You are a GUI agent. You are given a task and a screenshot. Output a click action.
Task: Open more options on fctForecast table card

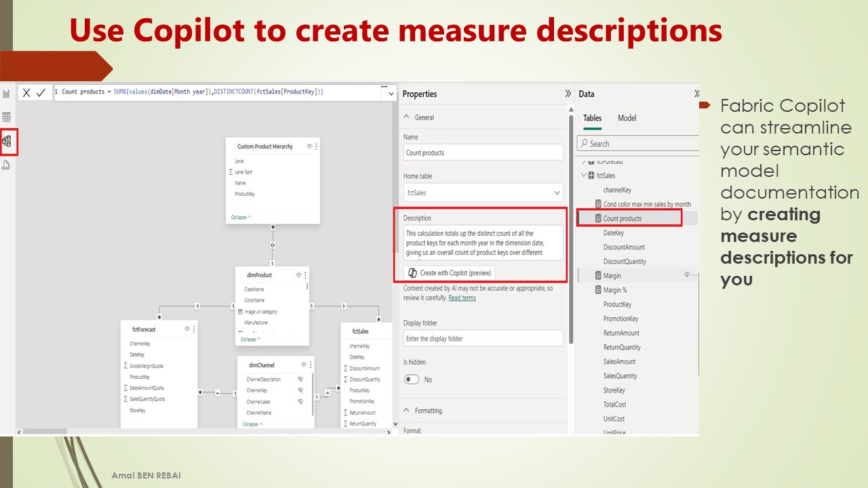(194, 329)
